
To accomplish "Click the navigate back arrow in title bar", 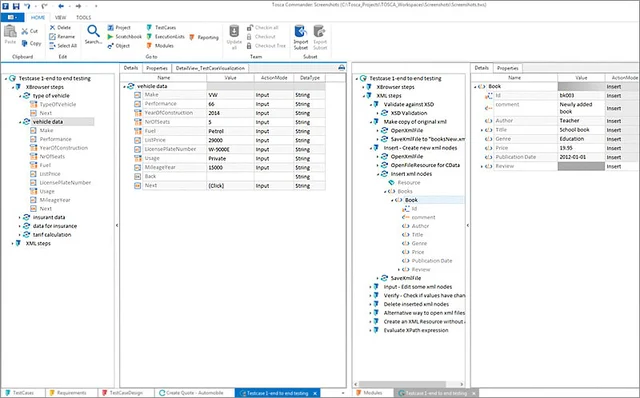I will (61, 6).
